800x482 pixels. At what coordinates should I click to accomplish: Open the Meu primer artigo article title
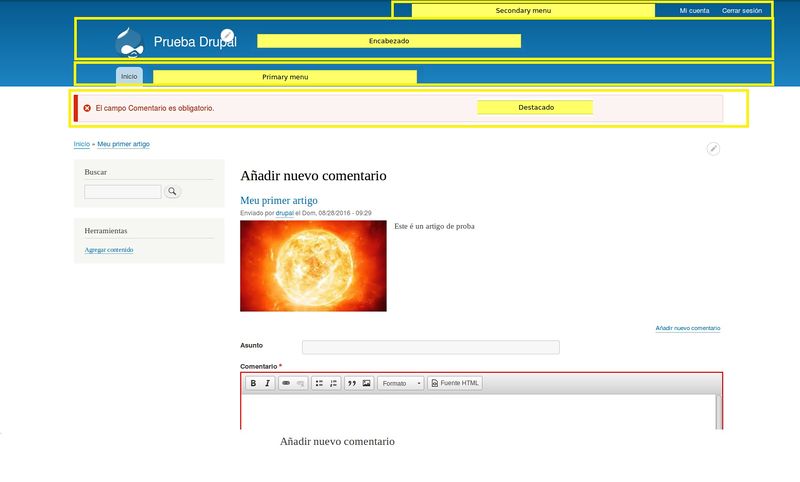[279, 200]
